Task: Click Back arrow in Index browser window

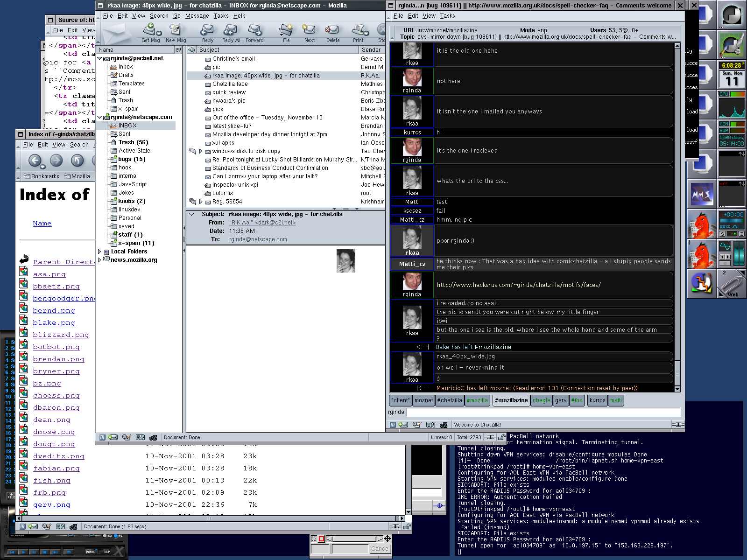Action: point(35,161)
